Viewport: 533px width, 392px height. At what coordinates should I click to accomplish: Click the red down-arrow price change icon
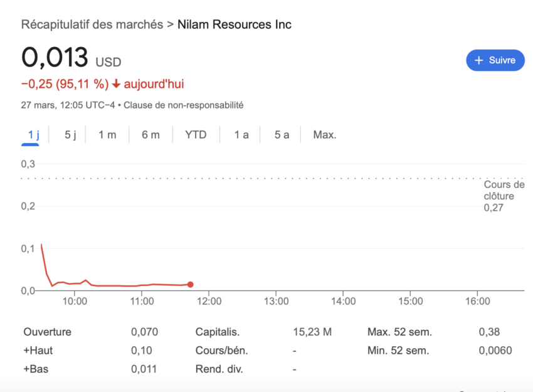click(x=116, y=83)
